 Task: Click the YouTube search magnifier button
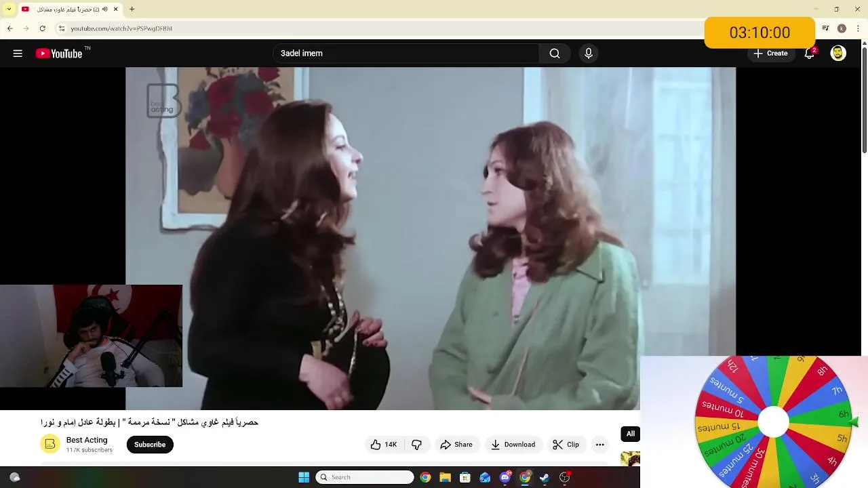tap(555, 54)
